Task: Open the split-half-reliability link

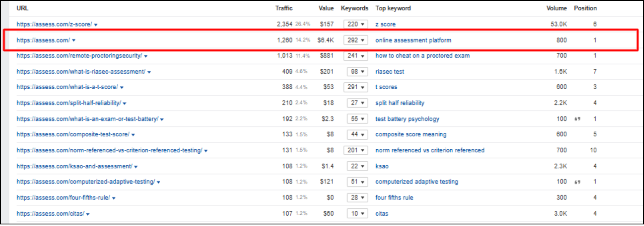Action: 69,103
